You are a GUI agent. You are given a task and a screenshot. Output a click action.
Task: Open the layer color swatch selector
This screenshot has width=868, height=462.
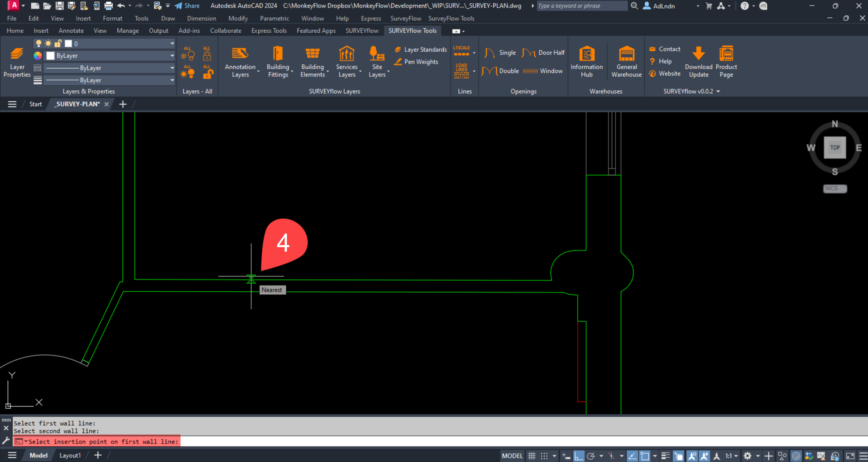[x=37, y=55]
